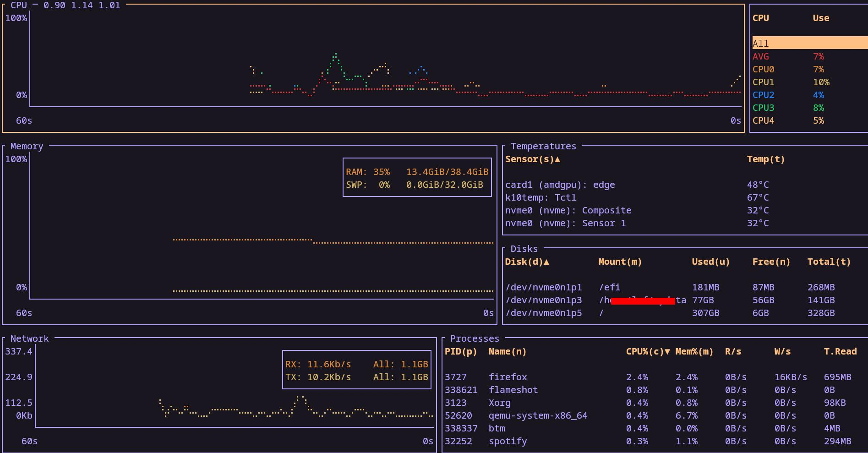868x453 pixels.
Task: Sort disks by Disk(d) column header
Action: click(x=527, y=262)
